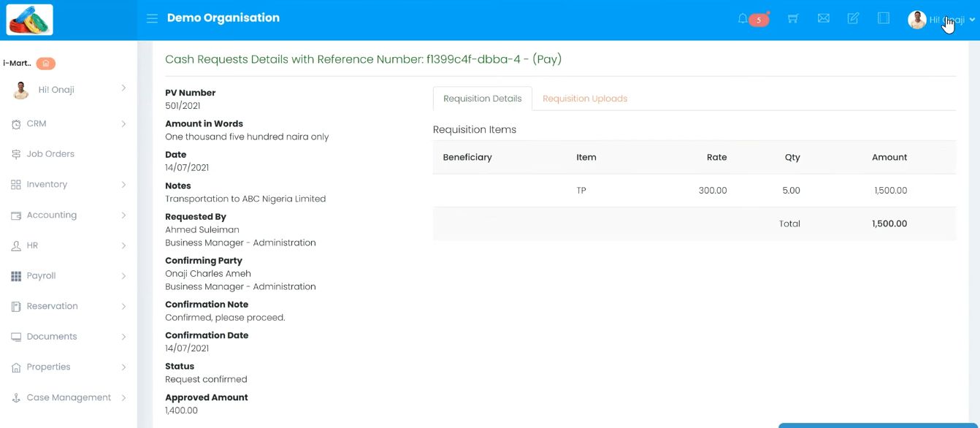980x428 pixels.
Task: Switch to the Requisition Uploads tab
Action: (585, 99)
